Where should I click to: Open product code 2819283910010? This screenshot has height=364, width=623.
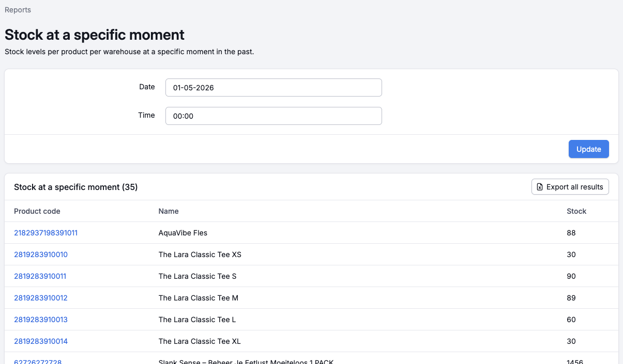(x=41, y=255)
